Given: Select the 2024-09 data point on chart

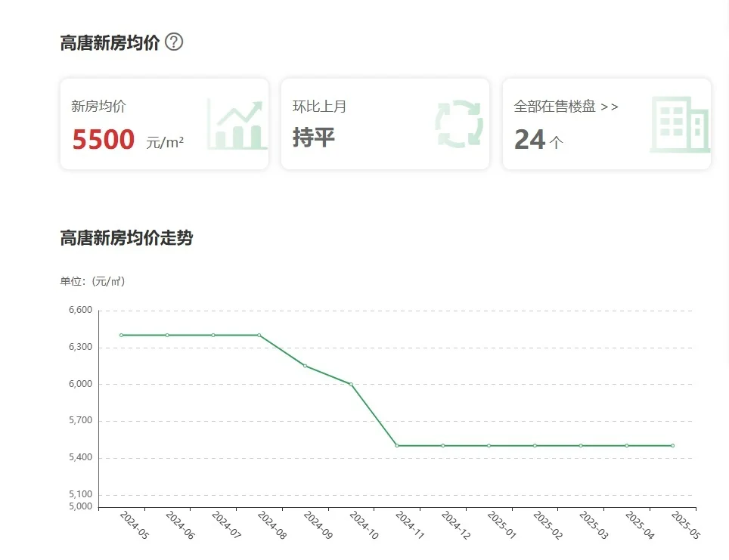Looking at the screenshot, I should click(x=305, y=366).
